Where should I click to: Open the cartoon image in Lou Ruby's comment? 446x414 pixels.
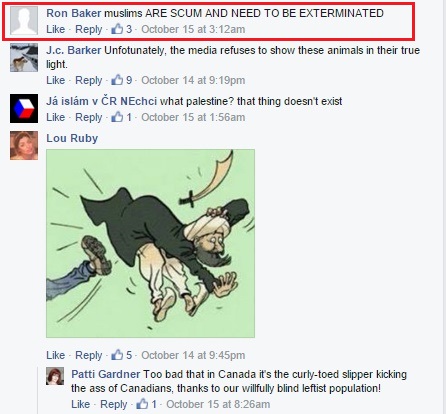[x=150, y=243]
